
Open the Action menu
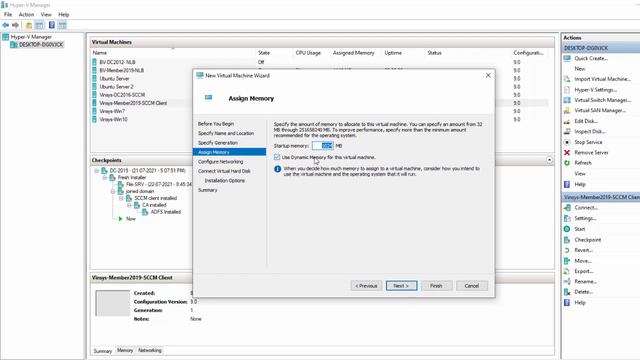(x=26, y=14)
